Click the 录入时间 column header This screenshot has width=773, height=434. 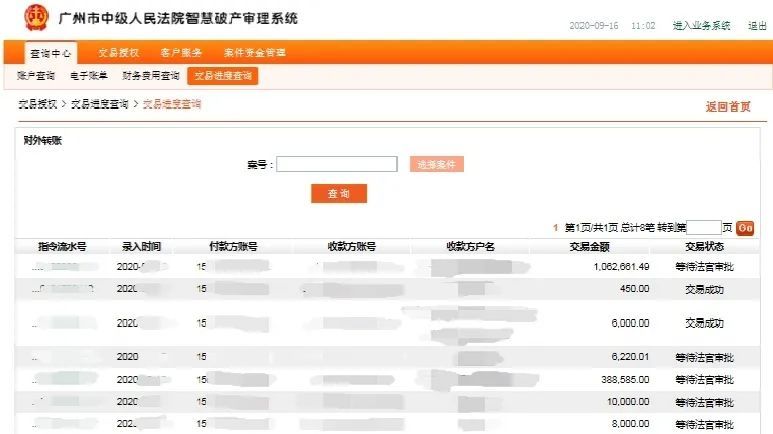coord(141,246)
